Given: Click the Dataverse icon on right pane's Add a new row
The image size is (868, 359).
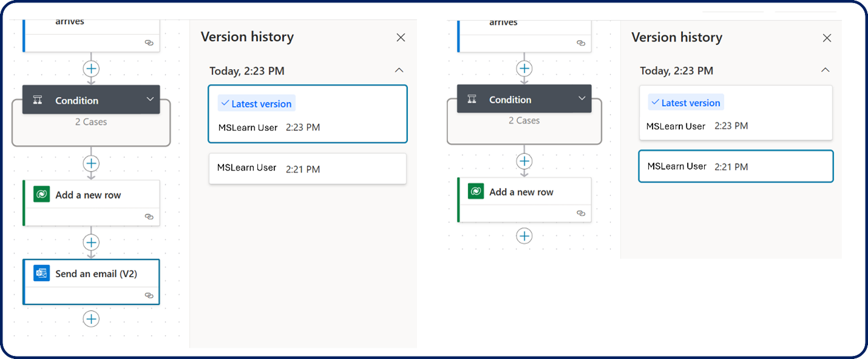Looking at the screenshot, I should [476, 192].
